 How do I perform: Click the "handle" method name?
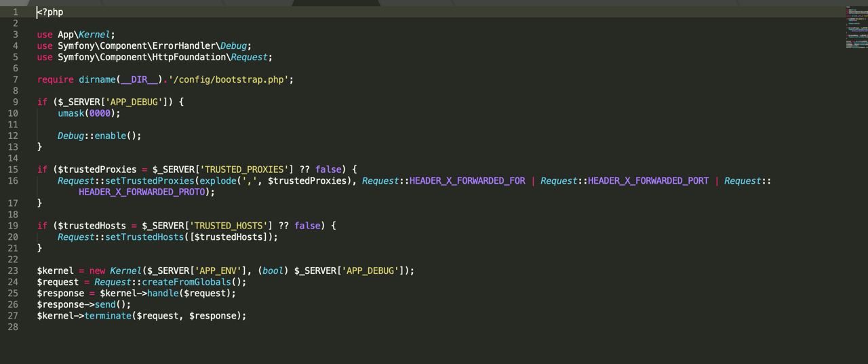click(x=163, y=293)
